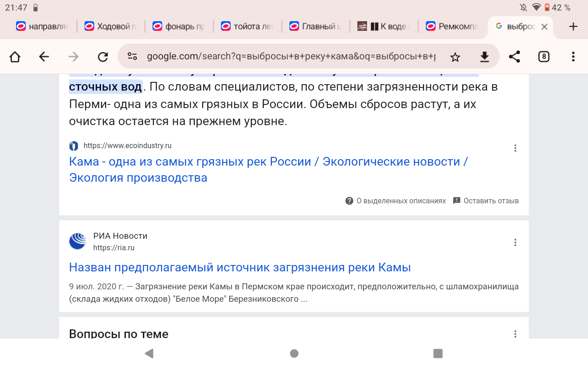Switch to the Ходовой tab
This screenshot has width=588, height=368.
point(110,27)
